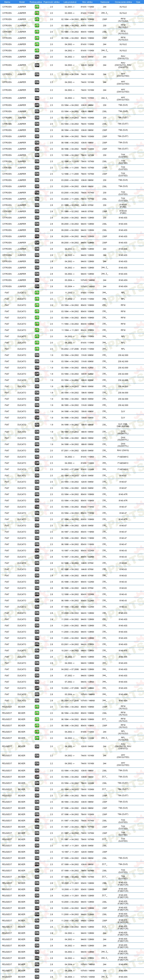Select the Fiat '05.1998 -> 09.2001' date cell
The image size is (144, 980).
[x=70, y=582]
